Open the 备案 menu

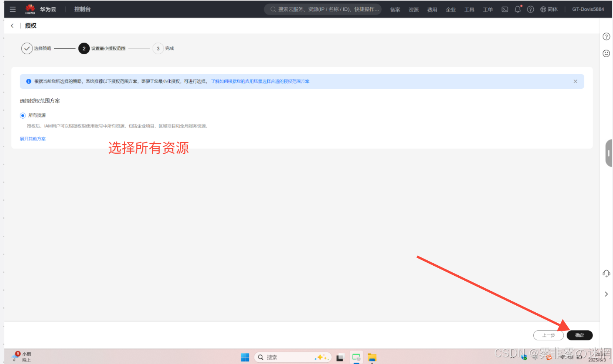pyautogui.click(x=395, y=10)
